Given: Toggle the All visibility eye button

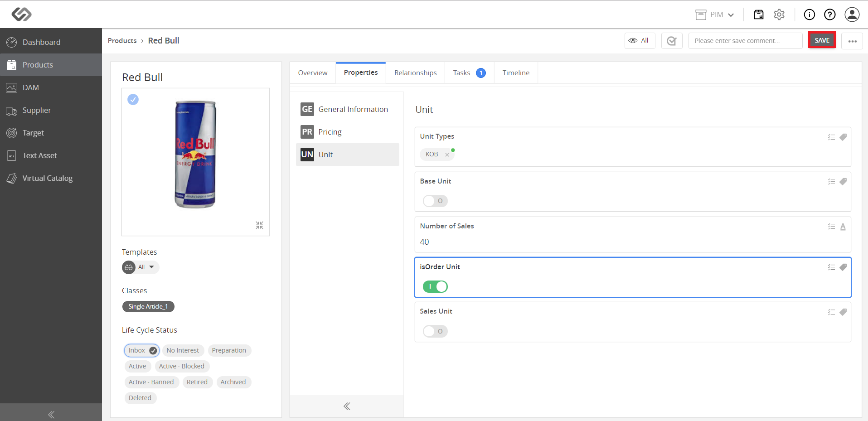Looking at the screenshot, I should (x=640, y=41).
